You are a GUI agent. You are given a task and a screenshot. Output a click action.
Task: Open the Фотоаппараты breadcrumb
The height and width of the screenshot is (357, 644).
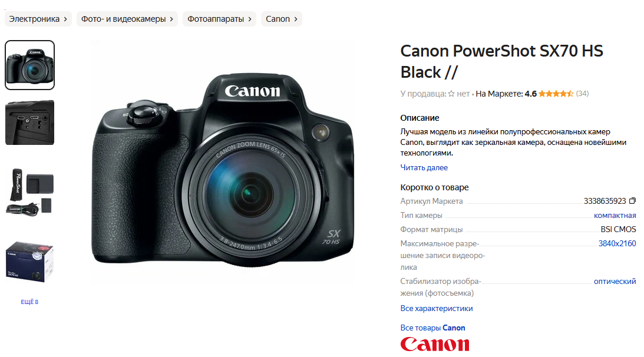coord(219,19)
